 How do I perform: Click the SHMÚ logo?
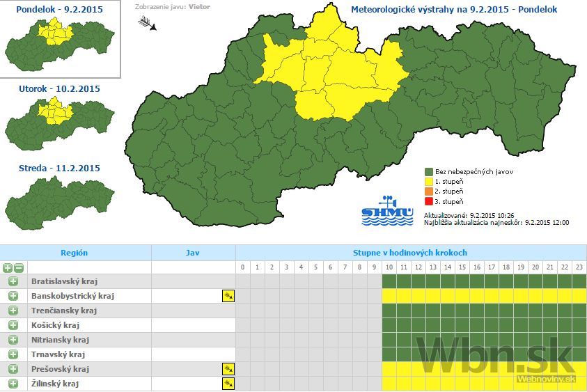coord(387,211)
